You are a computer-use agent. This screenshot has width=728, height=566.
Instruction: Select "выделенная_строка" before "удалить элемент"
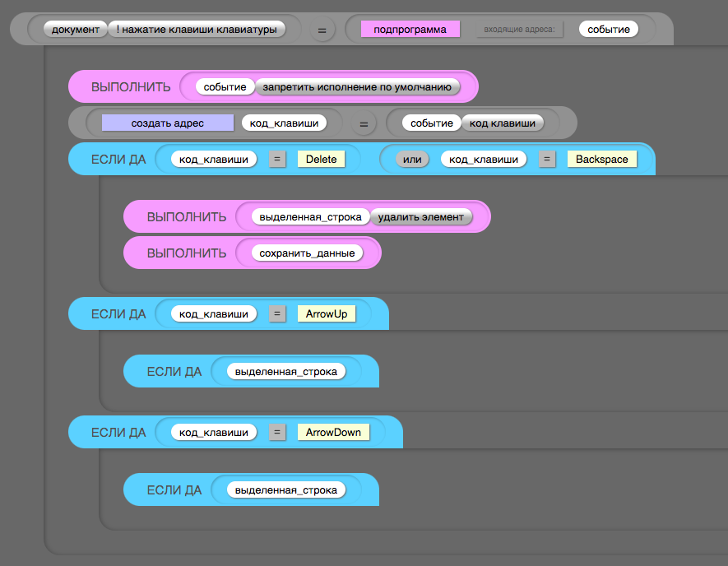pyautogui.click(x=310, y=217)
